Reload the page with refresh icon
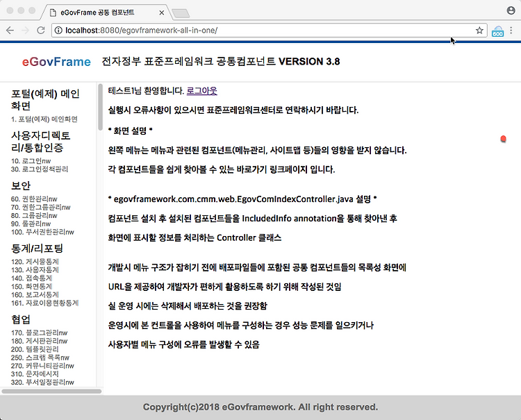The height and width of the screenshot is (420, 521). 40,31
